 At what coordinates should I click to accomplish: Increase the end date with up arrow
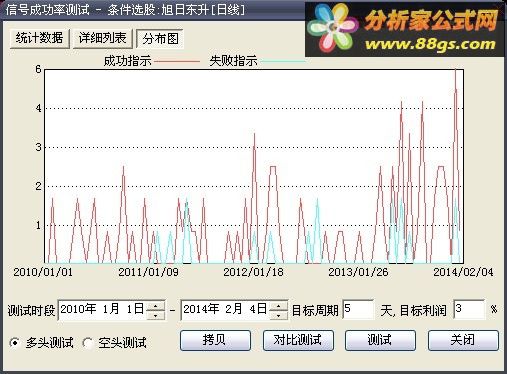279,305
